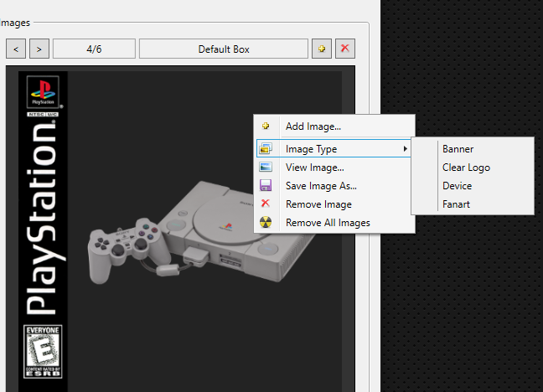This screenshot has height=392, width=543.
Task: Choose Remove All Images from the menu
Action: [334, 223]
